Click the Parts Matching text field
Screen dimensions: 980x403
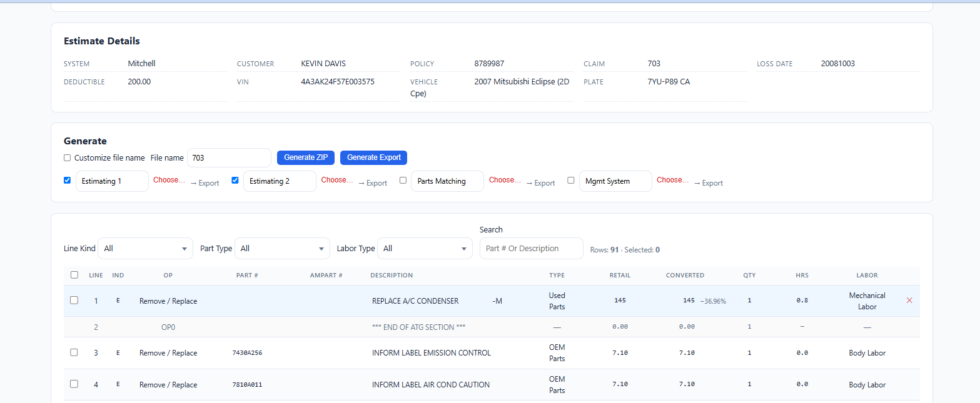coord(447,181)
